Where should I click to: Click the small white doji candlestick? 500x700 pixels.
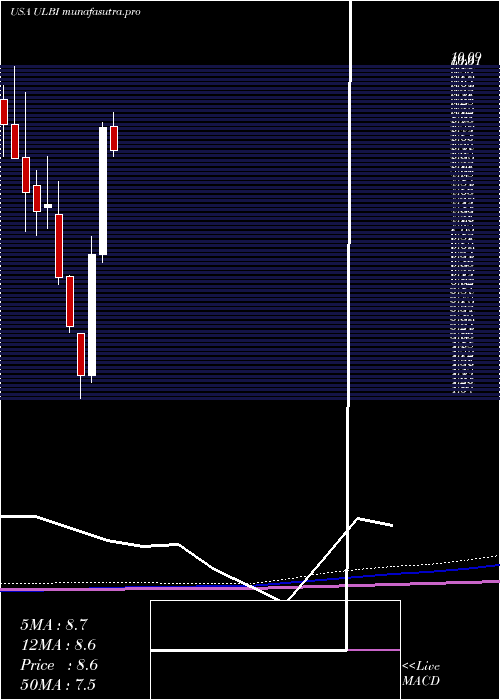pos(48,206)
